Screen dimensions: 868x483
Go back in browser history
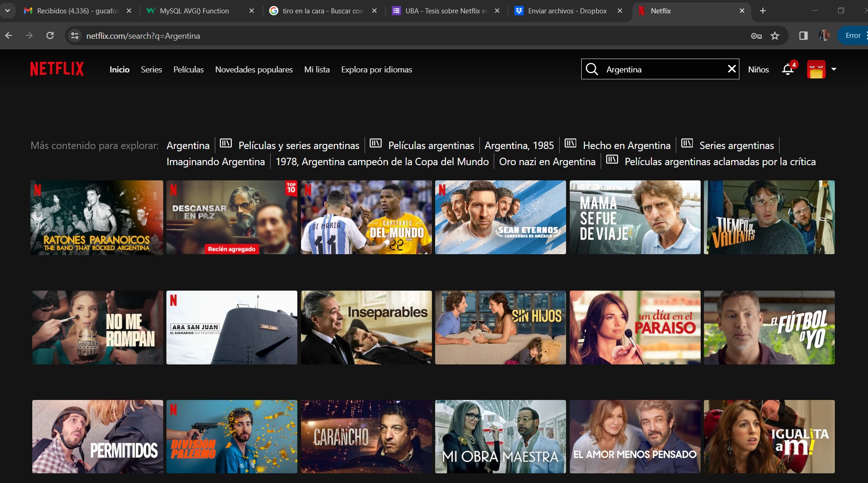pos(9,36)
